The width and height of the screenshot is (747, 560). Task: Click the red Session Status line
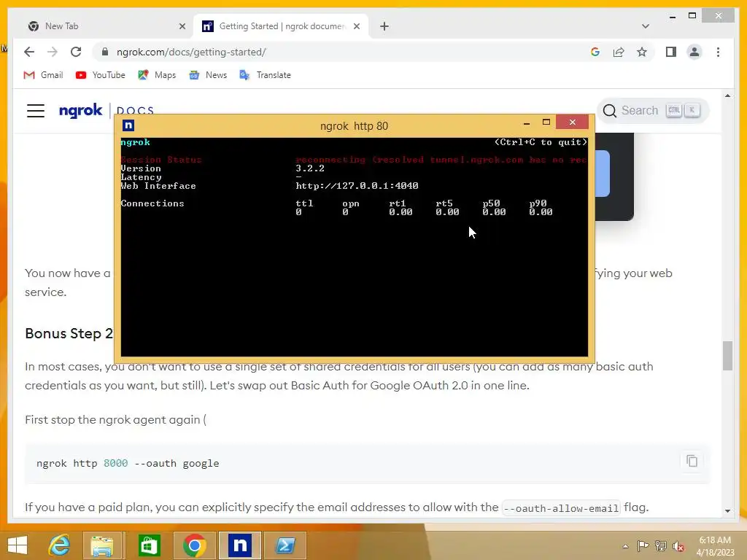(x=354, y=160)
